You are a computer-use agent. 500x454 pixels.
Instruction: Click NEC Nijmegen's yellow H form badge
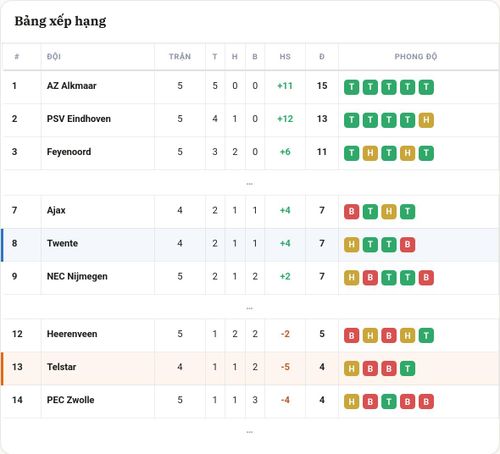[351, 278]
